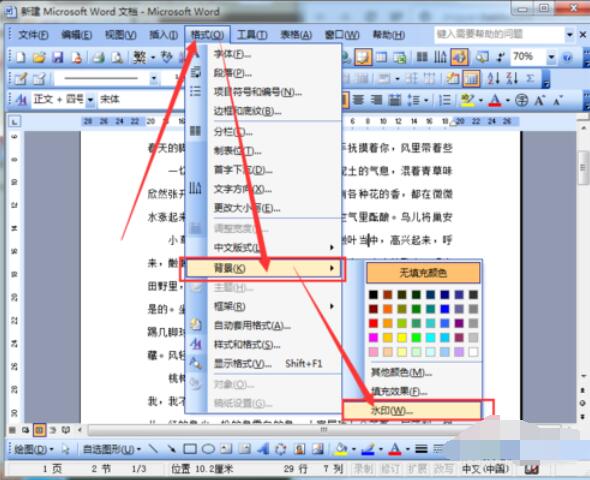Click the help question input field
The image size is (590, 480).
[x=499, y=35]
